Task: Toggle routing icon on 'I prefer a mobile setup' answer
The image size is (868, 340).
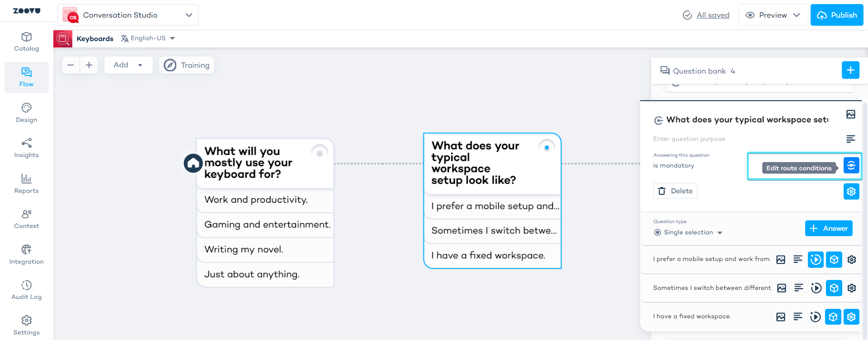Action: click(x=816, y=260)
